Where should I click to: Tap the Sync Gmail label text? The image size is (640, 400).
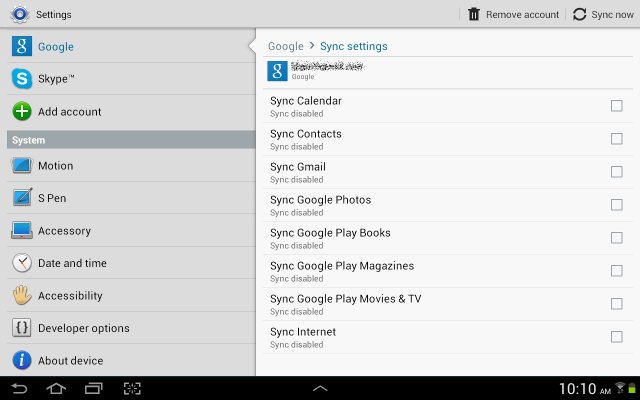point(298,167)
